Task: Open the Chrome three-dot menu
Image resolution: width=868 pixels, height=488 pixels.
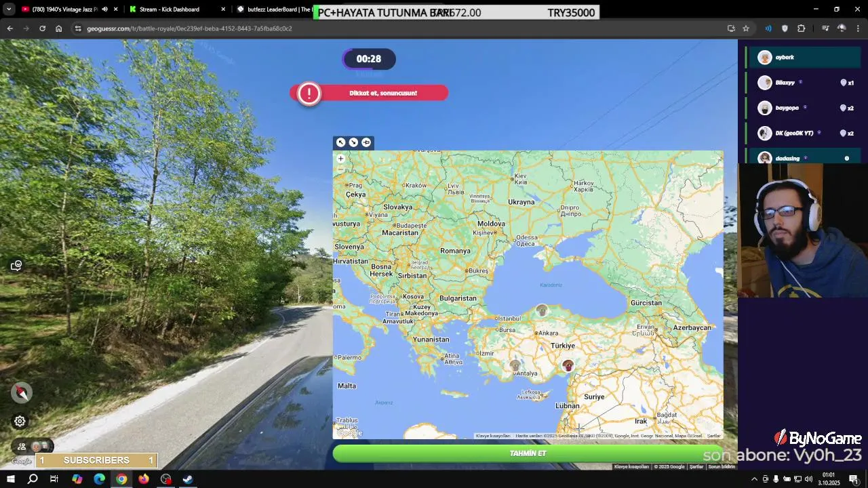Action: pyautogui.click(x=859, y=28)
